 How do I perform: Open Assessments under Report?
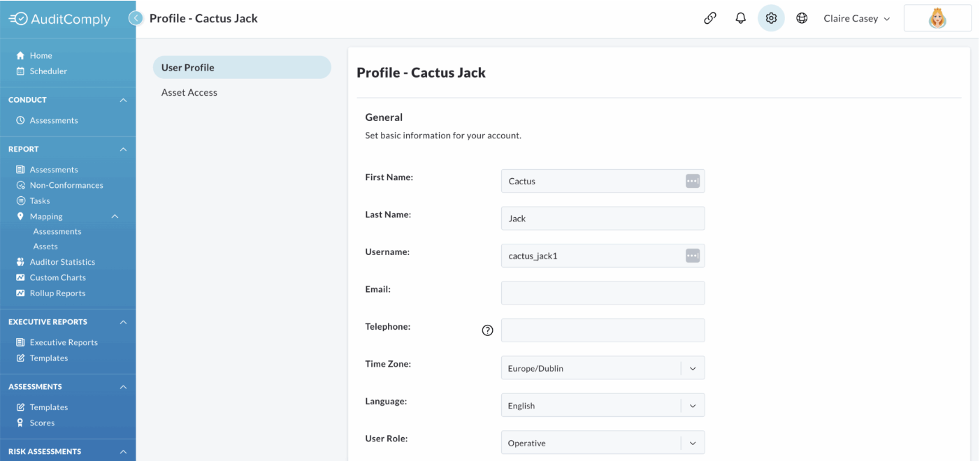(x=54, y=170)
